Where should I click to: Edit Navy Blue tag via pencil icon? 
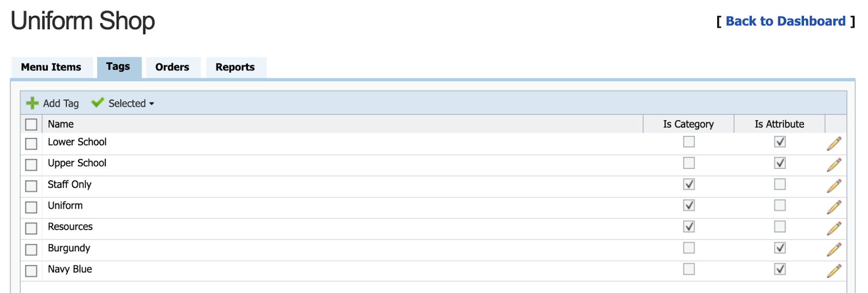coord(834,270)
